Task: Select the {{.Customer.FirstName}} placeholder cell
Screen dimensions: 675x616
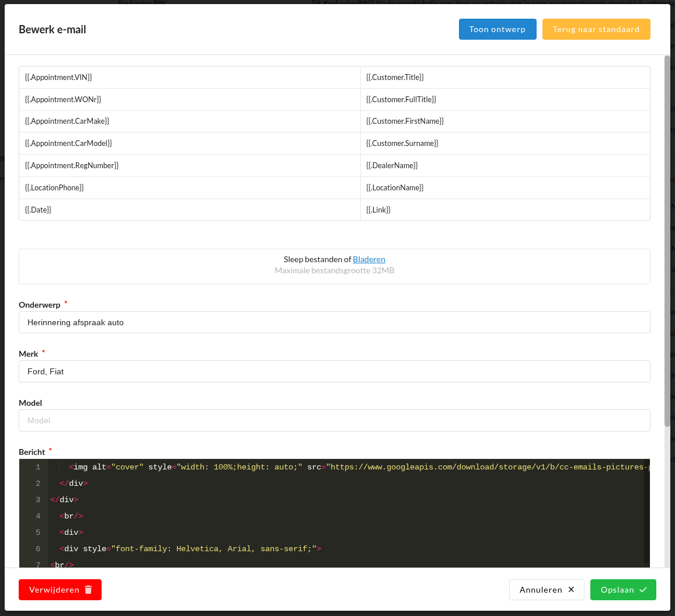Action: pyautogui.click(x=405, y=121)
